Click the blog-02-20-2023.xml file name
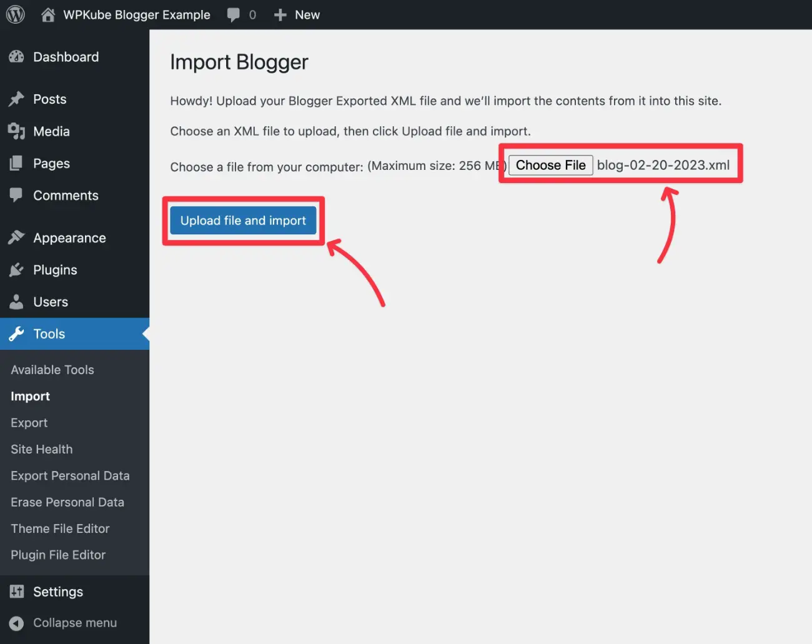812x644 pixels. (x=663, y=165)
